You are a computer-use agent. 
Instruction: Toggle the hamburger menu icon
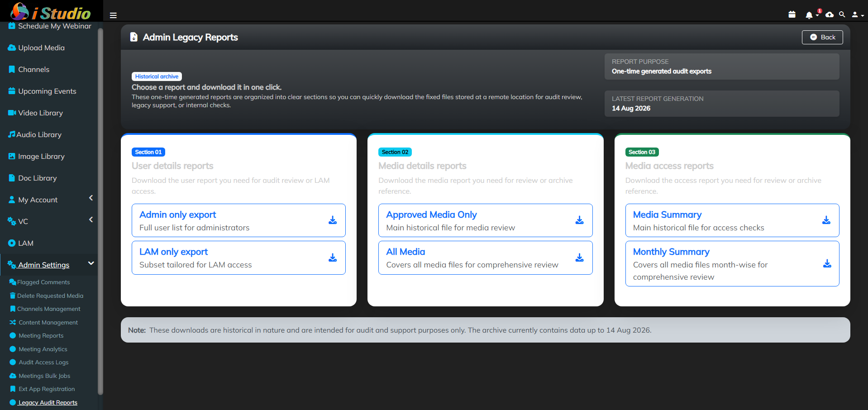pos(113,15)
